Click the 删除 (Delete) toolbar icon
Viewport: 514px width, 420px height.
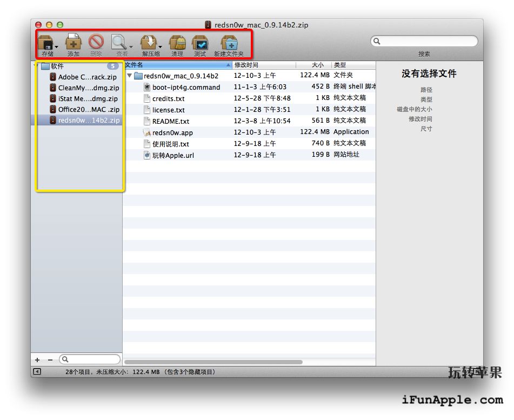tap(96, 42)
